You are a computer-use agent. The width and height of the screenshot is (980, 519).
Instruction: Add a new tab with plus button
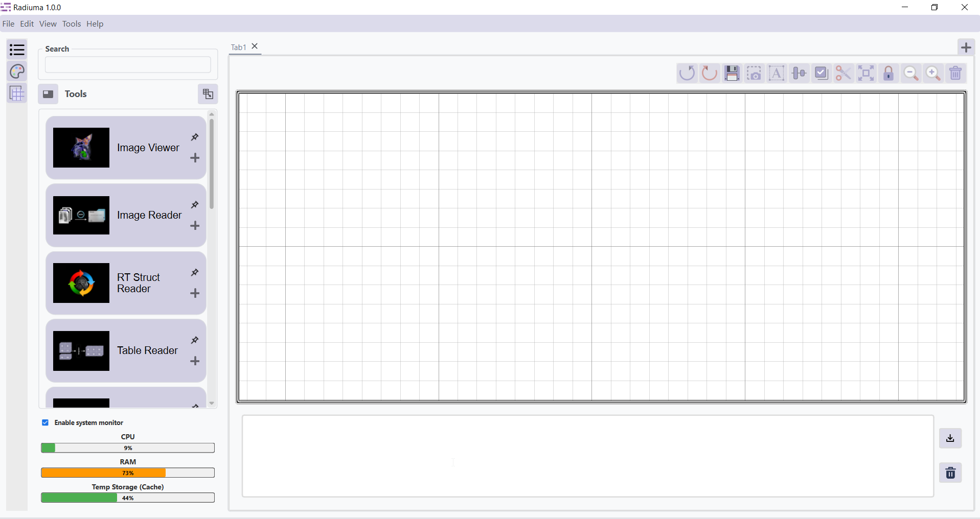[966, 48]
